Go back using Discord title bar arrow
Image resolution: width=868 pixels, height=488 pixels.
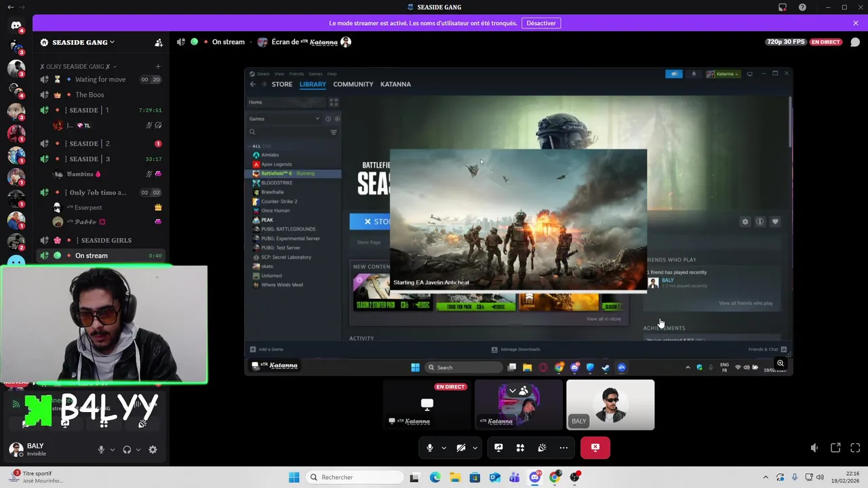coord(10,7)
